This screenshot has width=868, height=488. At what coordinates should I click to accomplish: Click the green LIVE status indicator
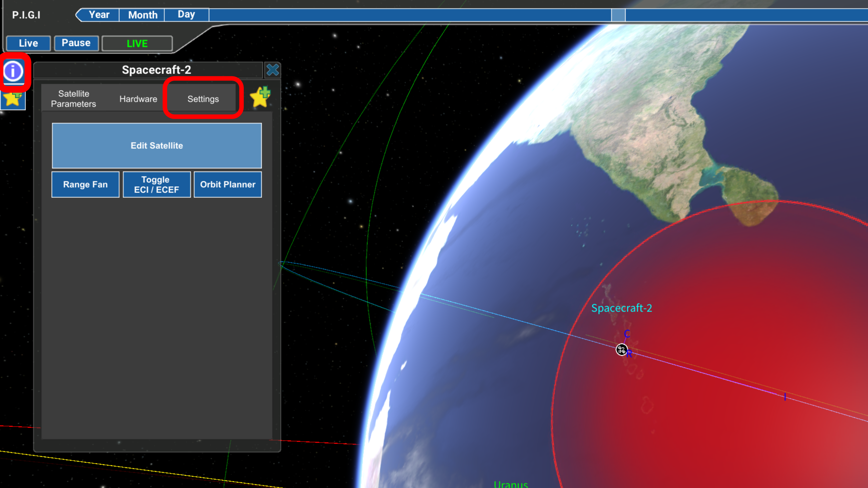coord(137,43)
